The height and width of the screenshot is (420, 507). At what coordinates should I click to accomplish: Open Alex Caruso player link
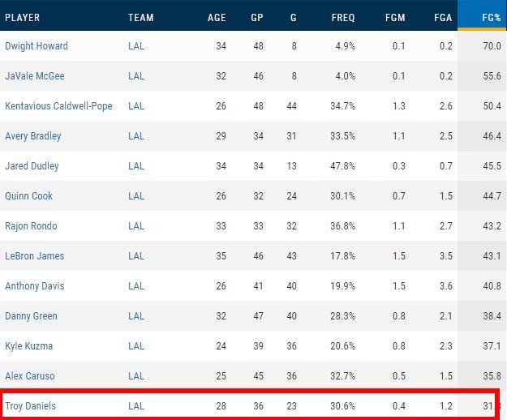click(30, 376)
